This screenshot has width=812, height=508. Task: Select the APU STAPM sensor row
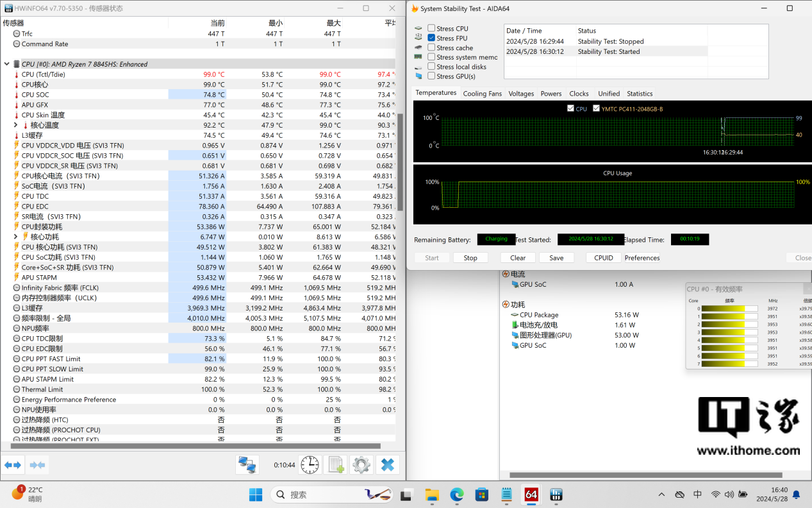(199, 278)
